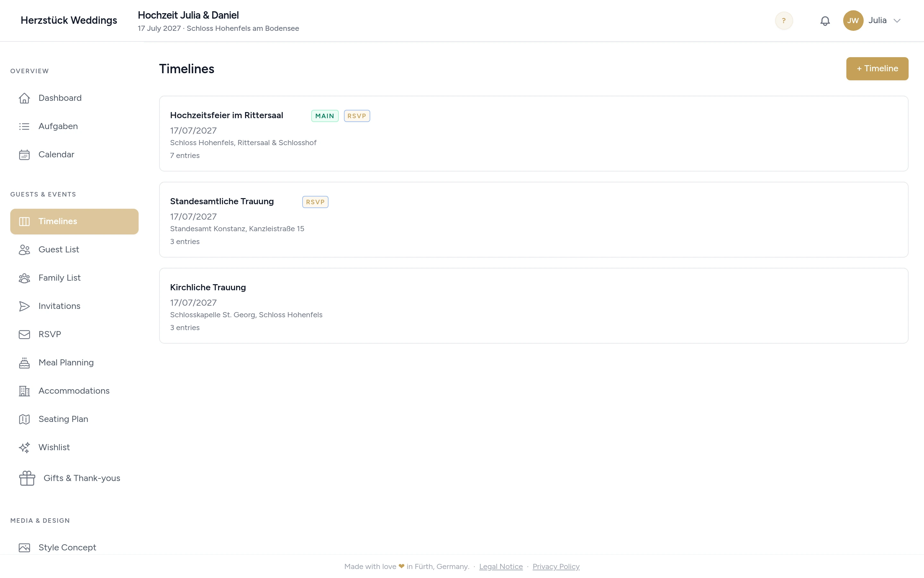Click the Seating Plan map icon
Screen dimensions: 924x578
(x=24, y=419)
